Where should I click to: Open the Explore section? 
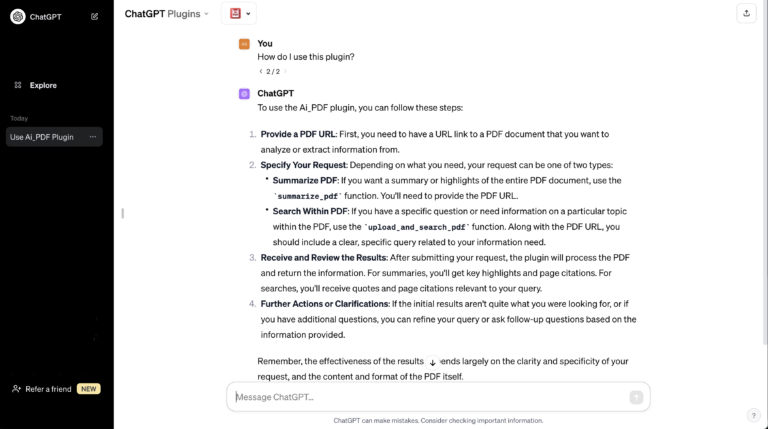(43, 85)
